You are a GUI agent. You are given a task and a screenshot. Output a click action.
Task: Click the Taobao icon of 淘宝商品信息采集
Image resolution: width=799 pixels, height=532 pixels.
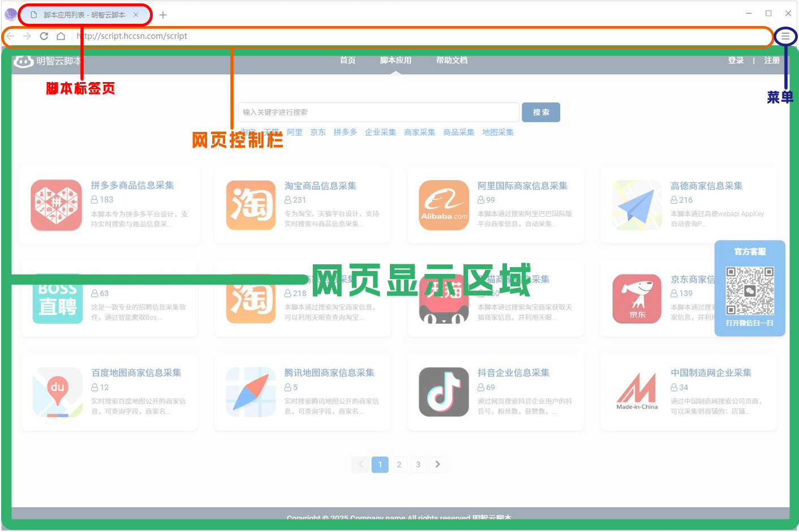pyautogui.click(x=251, y=205)
